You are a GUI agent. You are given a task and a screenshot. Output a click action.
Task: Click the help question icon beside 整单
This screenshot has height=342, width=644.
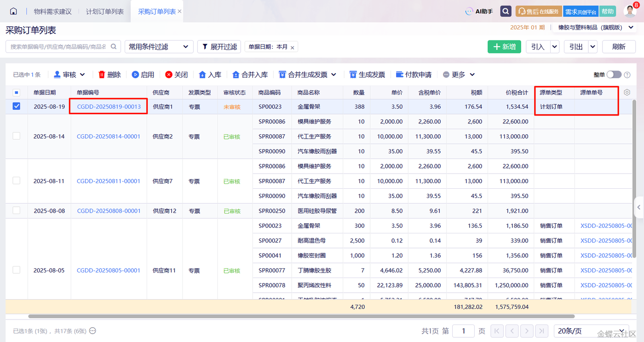[627, 75]
